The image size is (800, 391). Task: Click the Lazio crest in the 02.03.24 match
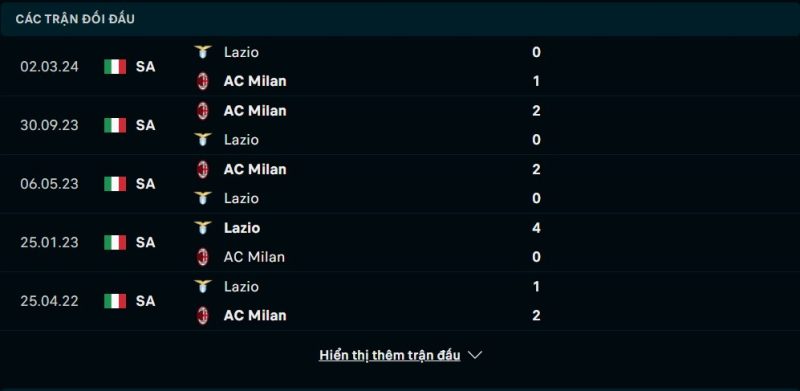click(203, 52)
